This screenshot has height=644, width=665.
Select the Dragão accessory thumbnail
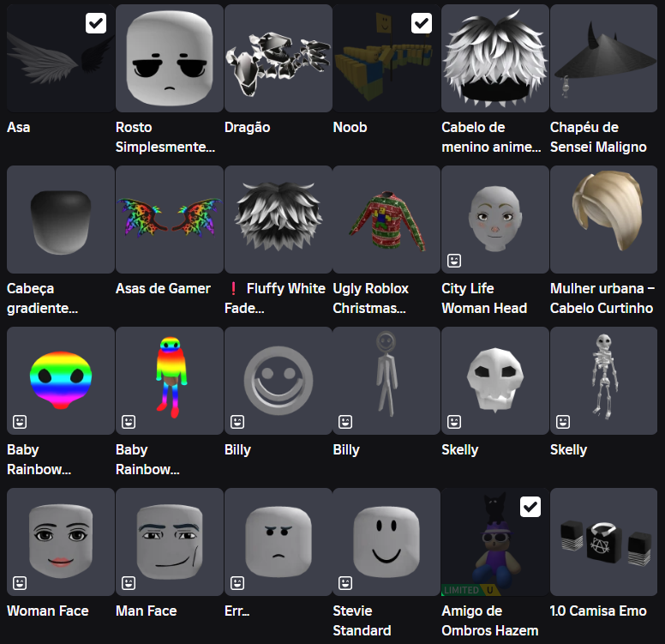(x=279, y=58)
